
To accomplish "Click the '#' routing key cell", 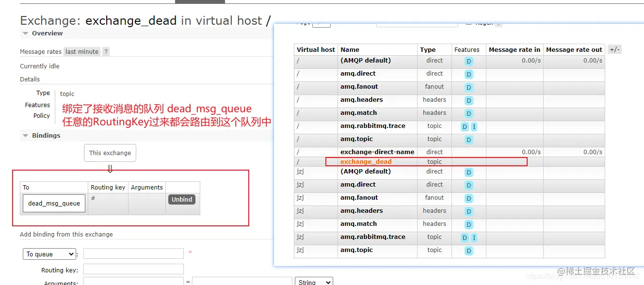I will pos(108,204).
